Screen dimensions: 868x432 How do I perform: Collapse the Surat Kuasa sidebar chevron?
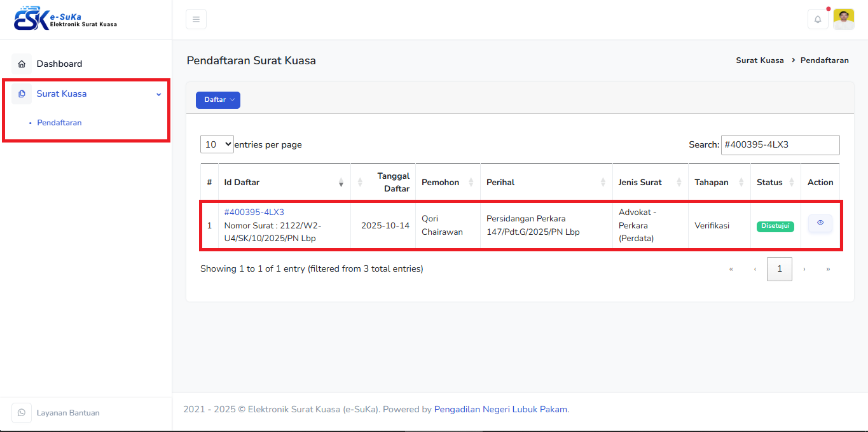click(158, 94)
